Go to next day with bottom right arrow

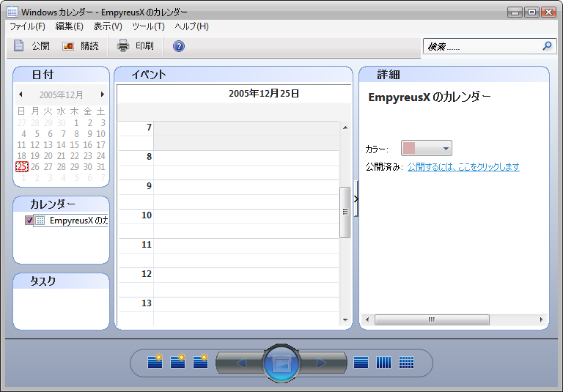coord(321,363)
